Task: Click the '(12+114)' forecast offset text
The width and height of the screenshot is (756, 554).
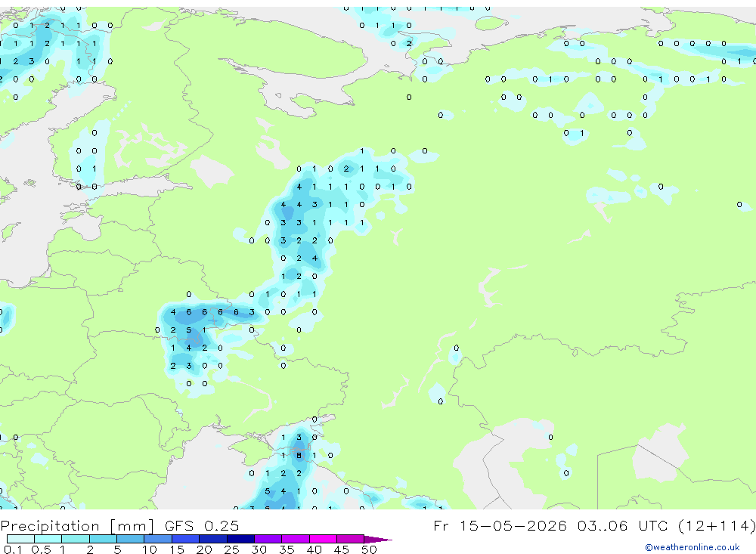Action: click(x=717, y=525)
